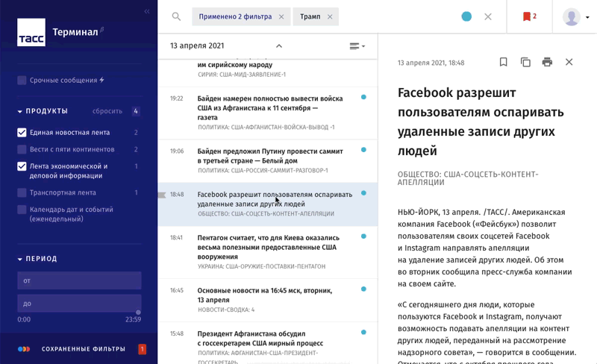Screen dimensions: 597x364
Task: Click the search magnifier icon
Action: [176, 16]
